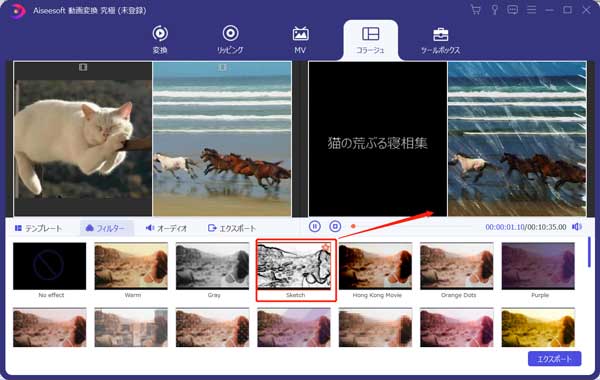Image resolution: width=600 pixels, height=380 pixels.
Task: Click the playback time display 00:00:01.10
Action: click(505, 227)
